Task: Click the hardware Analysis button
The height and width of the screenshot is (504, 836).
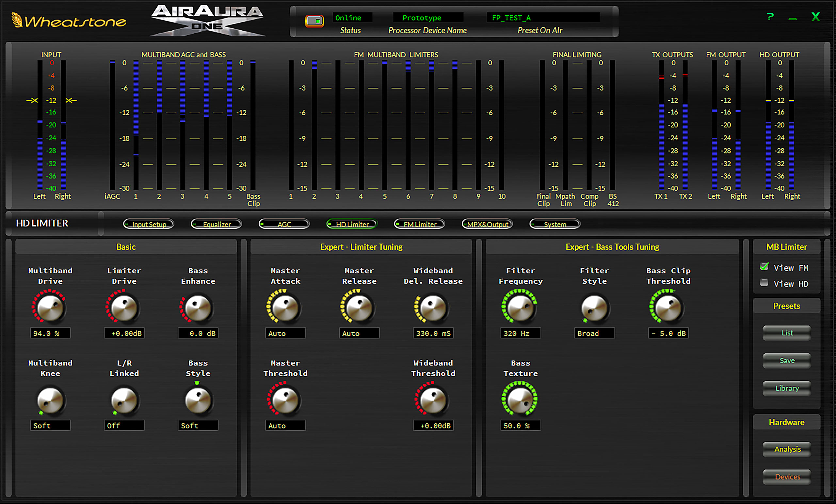Action: [787, 449]
